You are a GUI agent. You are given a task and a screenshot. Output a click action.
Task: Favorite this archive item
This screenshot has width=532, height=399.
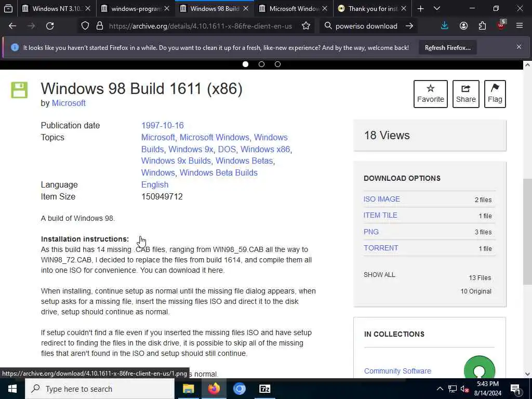click(431, 94)
